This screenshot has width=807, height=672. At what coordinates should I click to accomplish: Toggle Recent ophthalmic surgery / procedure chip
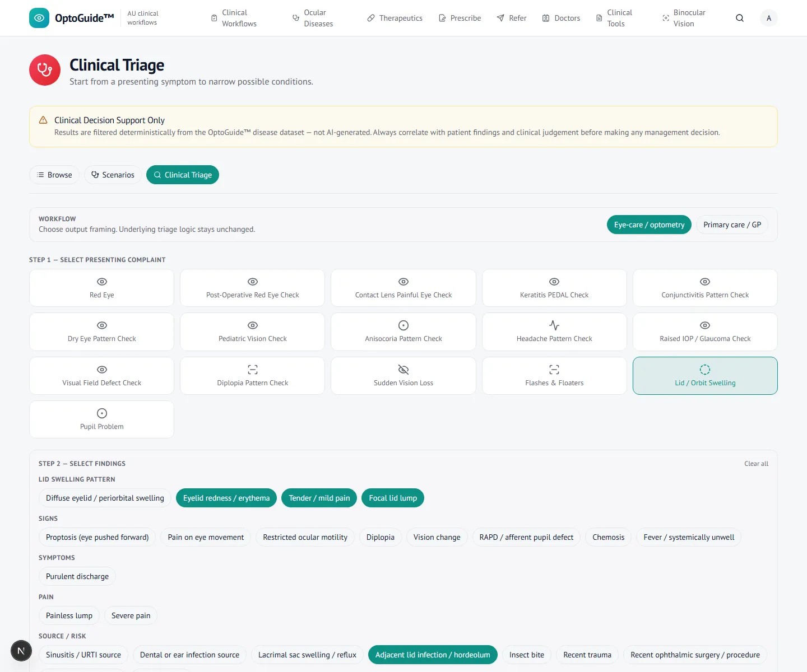pyautogui.click(x=695, y=655)
